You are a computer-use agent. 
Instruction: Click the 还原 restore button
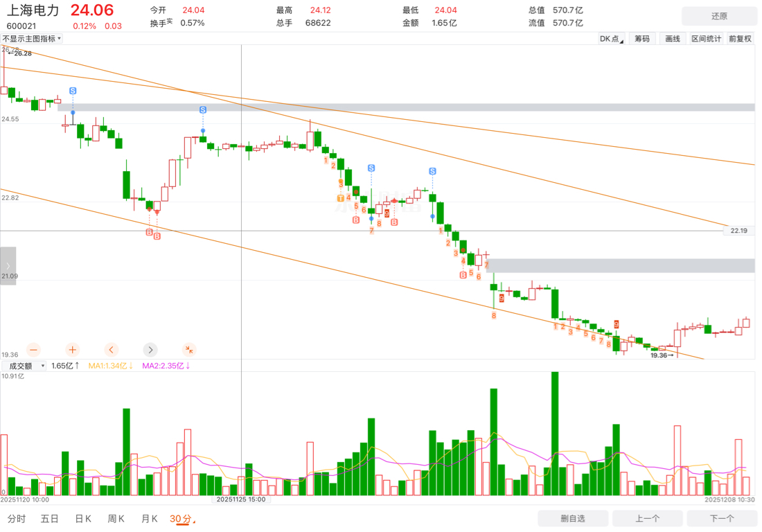click(x=719, y=16)
